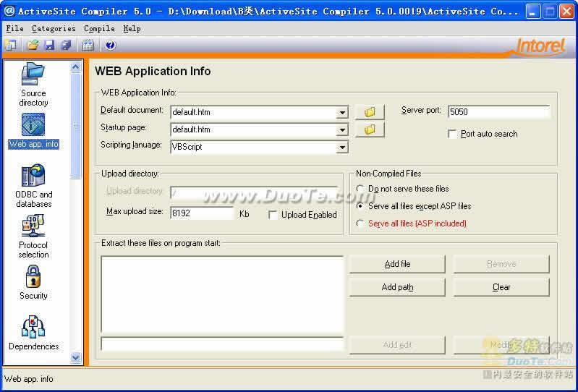The width and height of the screenshot is (578, 392).
Task: Browse for Default document with folder button
Action: pos(370,112)
